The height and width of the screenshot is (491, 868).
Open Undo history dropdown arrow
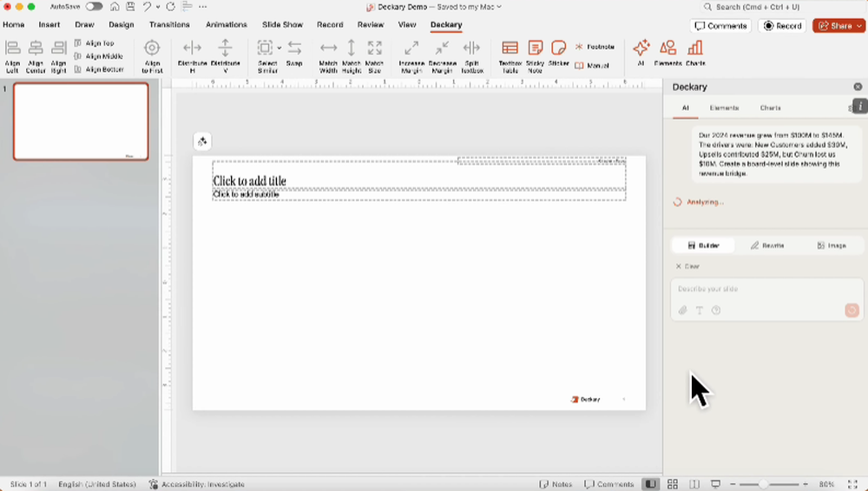[x=158, y=7]
